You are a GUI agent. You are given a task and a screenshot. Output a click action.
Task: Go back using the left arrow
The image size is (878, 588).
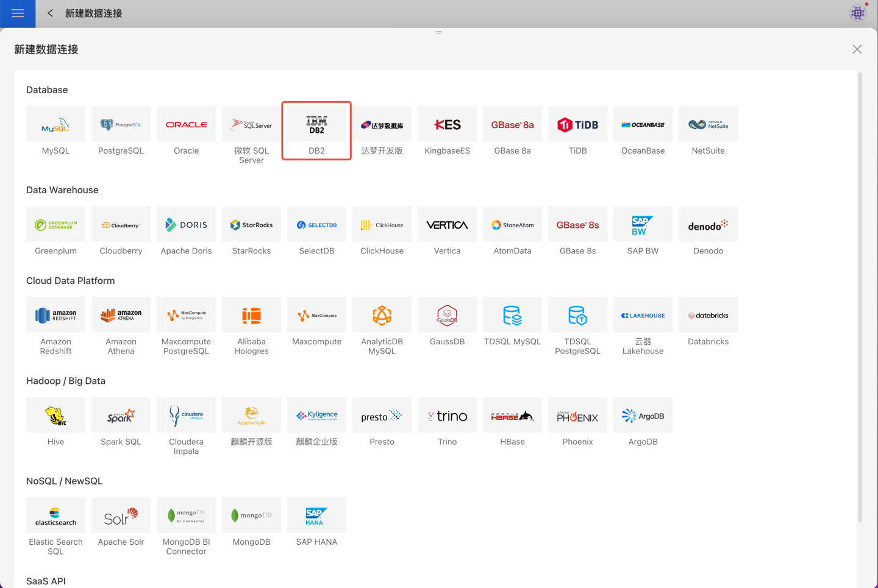[50, 13]
